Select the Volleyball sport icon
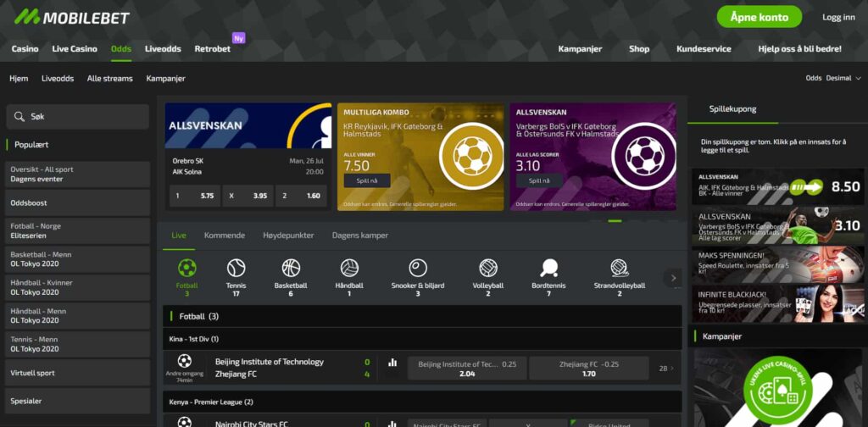Image resolution: width=868 pixels, height=427 pixels. (x=488, y=269)
